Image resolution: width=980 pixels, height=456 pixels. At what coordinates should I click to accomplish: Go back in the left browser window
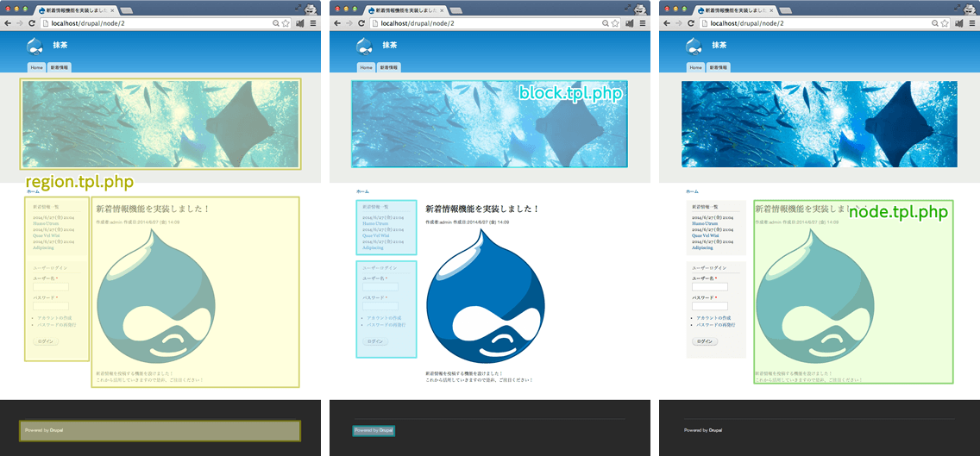click(8, 23)
